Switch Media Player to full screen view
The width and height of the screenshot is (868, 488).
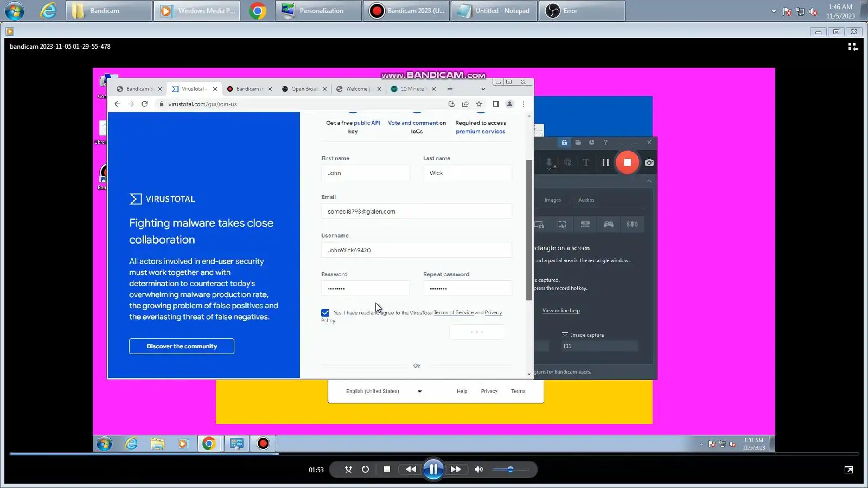coord(848,470)
